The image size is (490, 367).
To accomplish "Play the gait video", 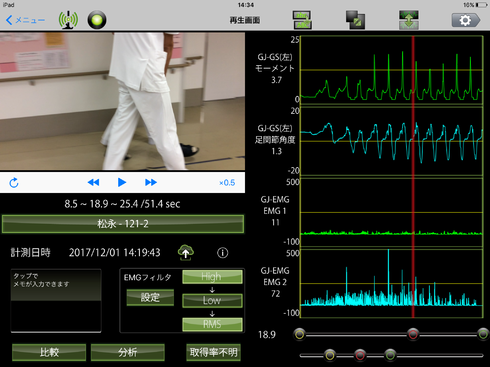I will click(122, 182).
